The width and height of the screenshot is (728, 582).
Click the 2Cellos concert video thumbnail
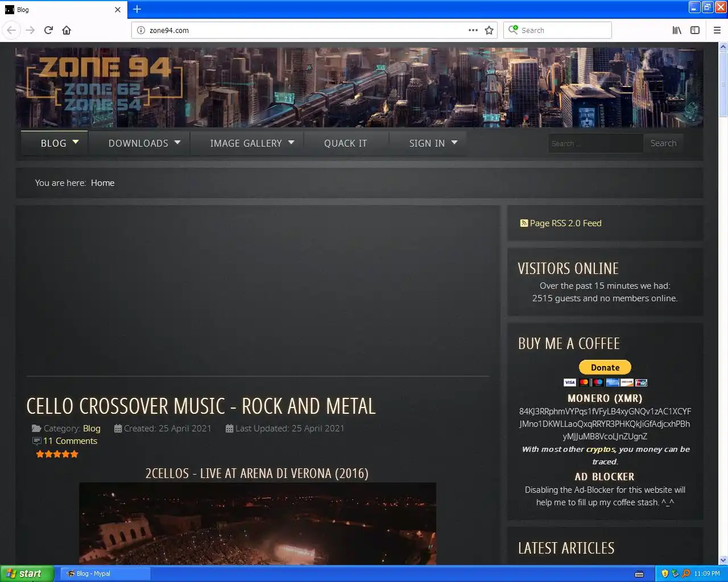coord(257,523)
